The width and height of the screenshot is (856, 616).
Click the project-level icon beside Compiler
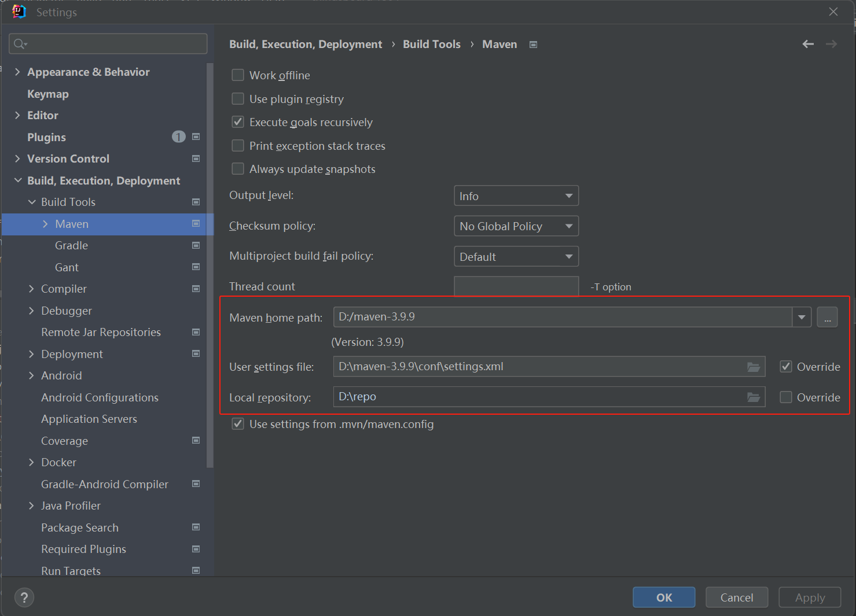(196, 289)
